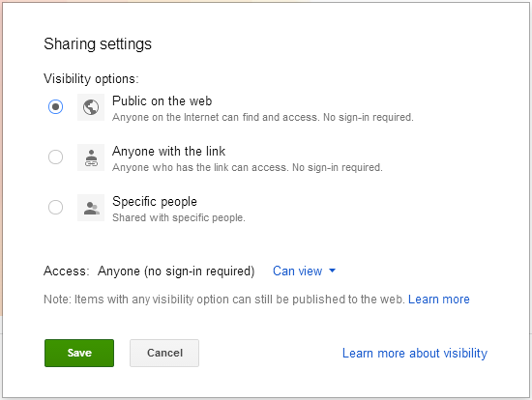Click the Sharing settings dialog title

[x=98, y=44]
